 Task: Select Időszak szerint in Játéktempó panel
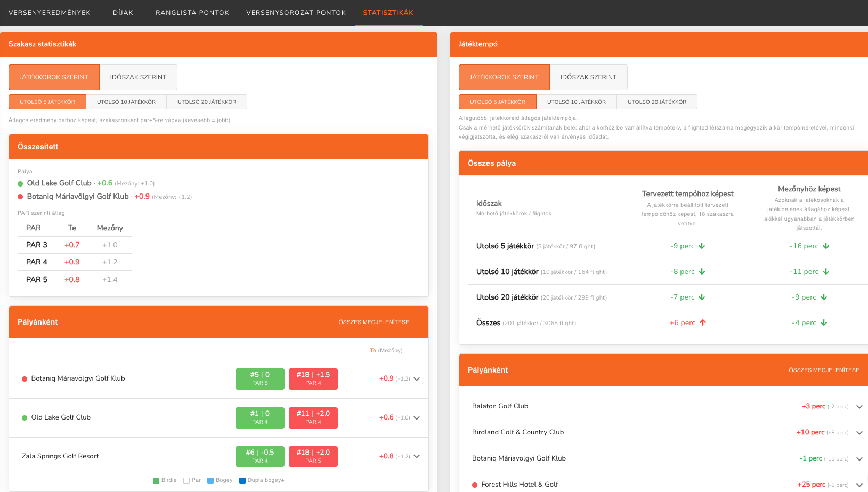tap(589, 77)
